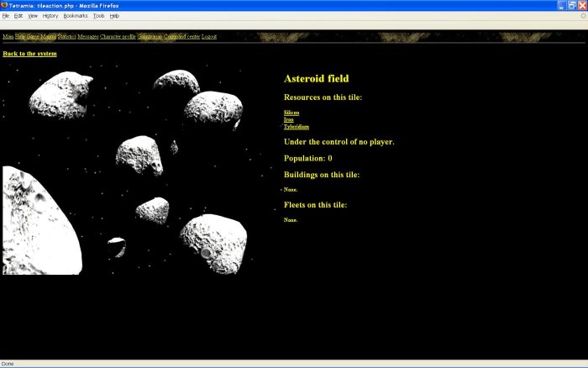588x368 pixels.
Task: Go to the Main page link
Action: 8,37
